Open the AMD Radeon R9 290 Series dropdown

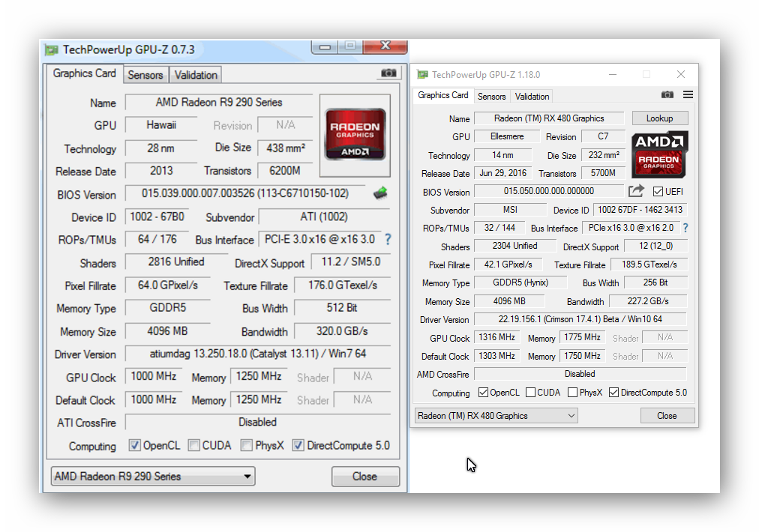coord(153,477)
